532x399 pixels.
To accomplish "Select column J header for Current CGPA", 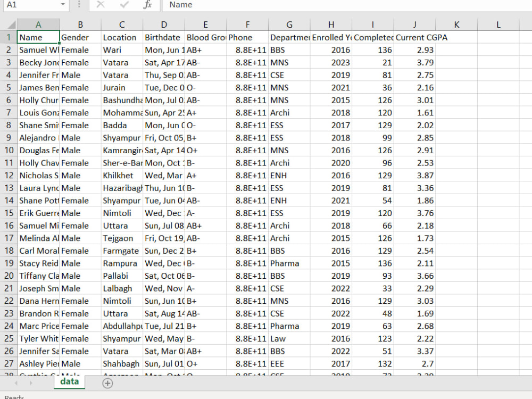I will 414,24.
